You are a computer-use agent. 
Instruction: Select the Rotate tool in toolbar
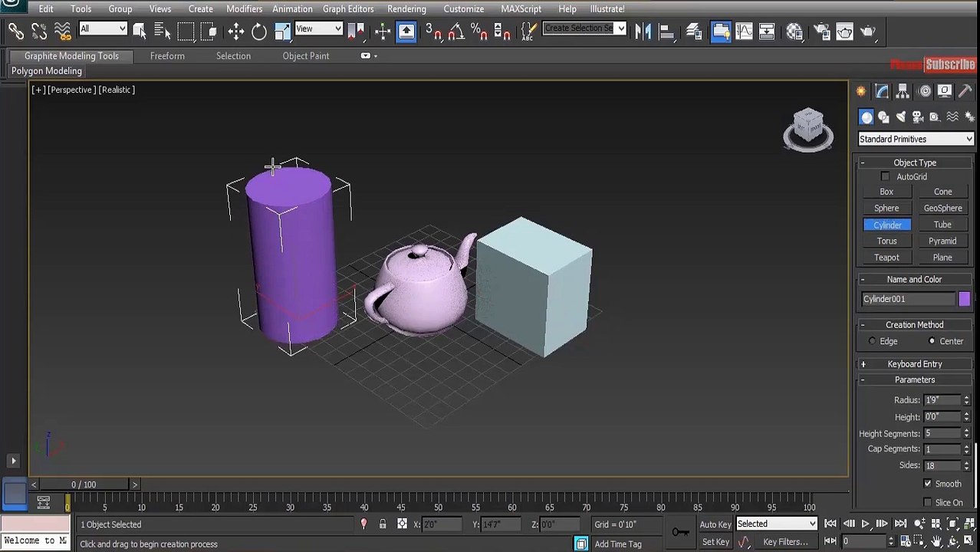(x=259, y=31)
